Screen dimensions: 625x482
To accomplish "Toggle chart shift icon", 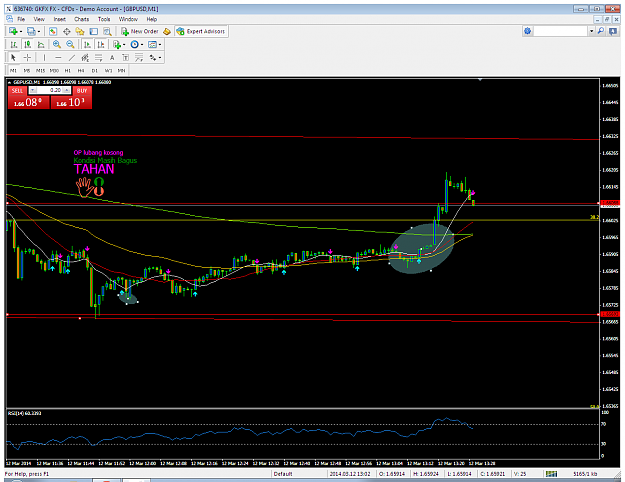I will pyautogui.click(x=101, y=45).
